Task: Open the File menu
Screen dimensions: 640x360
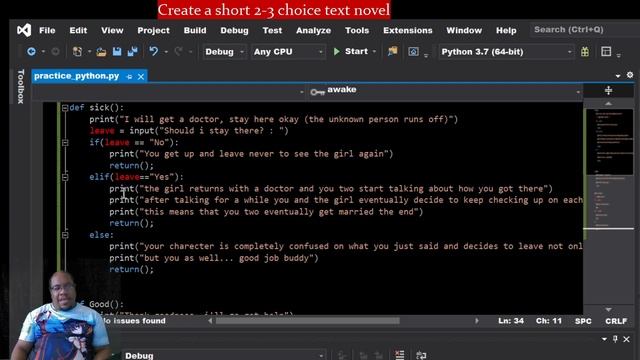Action: coord(47,30)
